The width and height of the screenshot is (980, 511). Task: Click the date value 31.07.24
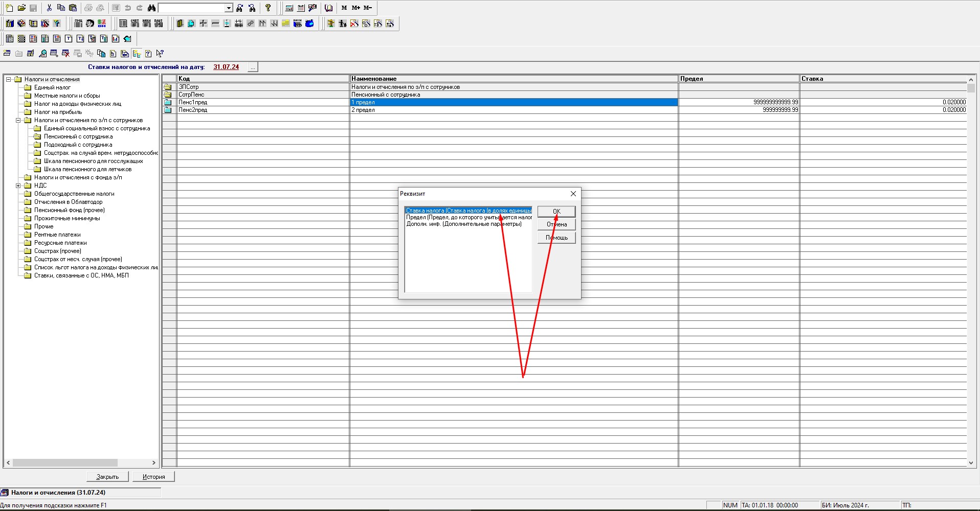click(226, 67)
